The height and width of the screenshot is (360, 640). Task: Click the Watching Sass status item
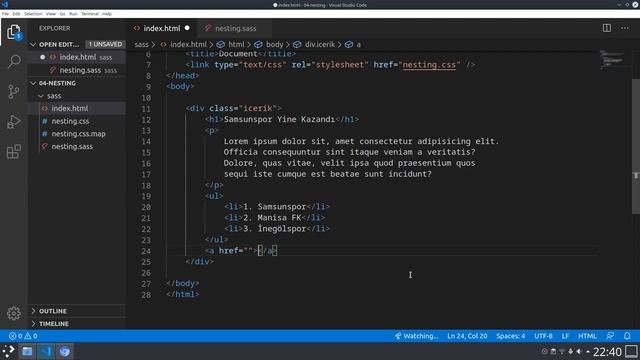(x=416, y=336)
